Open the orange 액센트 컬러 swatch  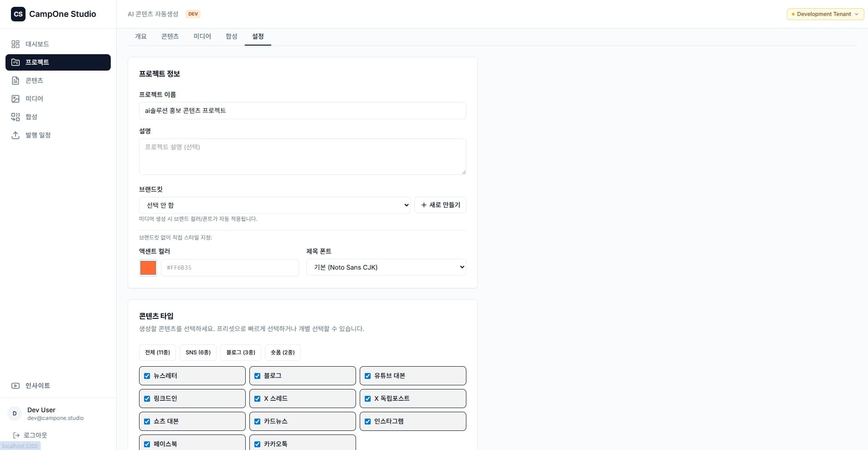(148, 268)
